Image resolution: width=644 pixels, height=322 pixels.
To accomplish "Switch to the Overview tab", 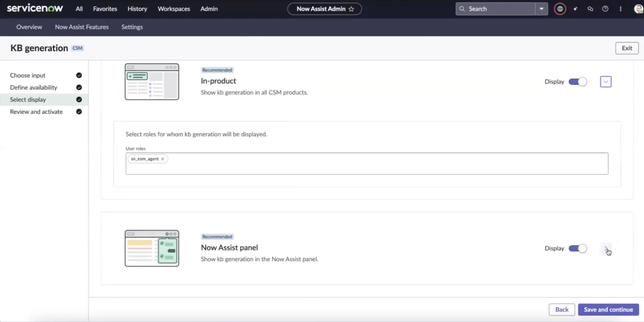I will [x=29, y=27].
